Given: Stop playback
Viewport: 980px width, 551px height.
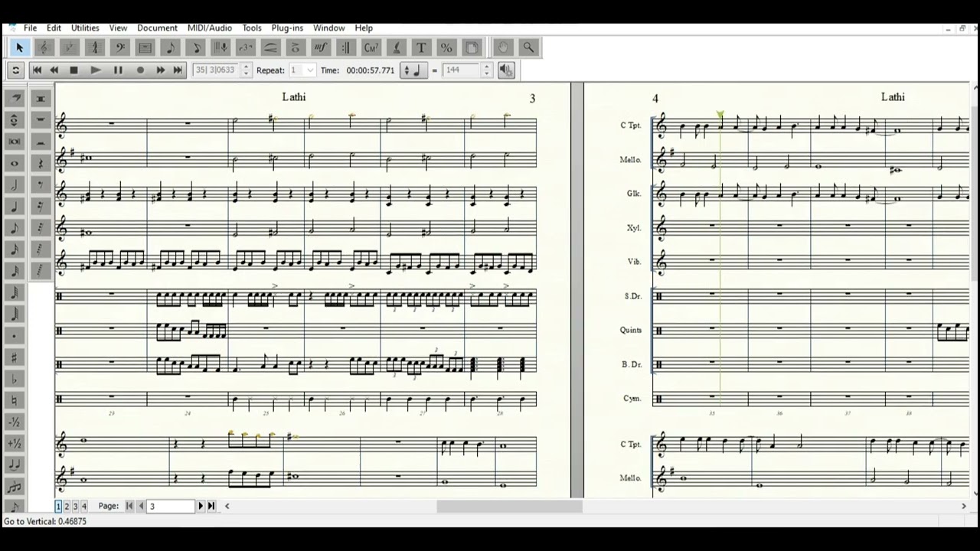Looking at the screenshot, I should 74,70.
